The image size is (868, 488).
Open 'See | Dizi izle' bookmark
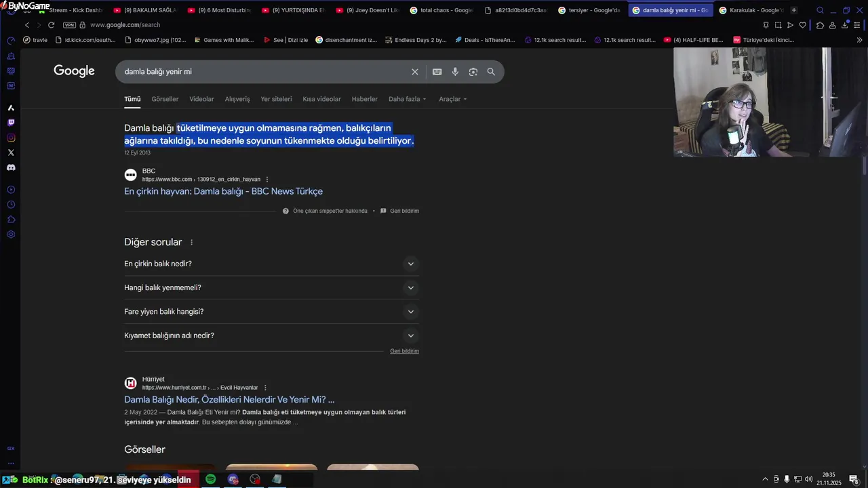click(285, 40)
